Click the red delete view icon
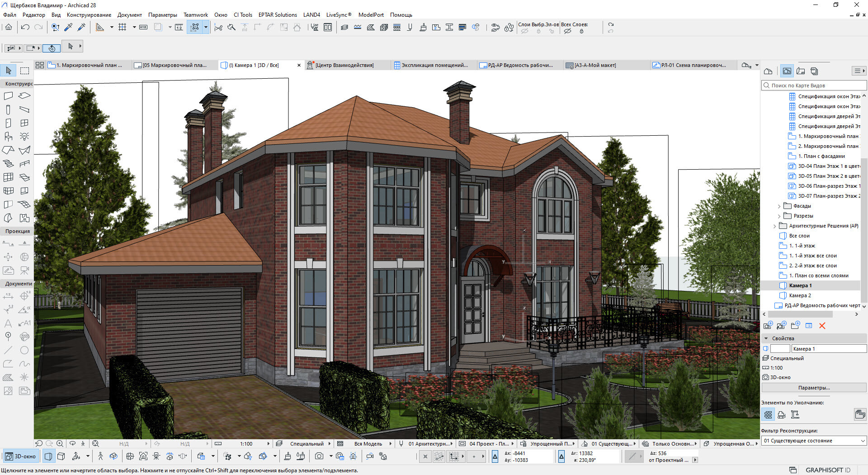The image size is (868, 475). 822,326
